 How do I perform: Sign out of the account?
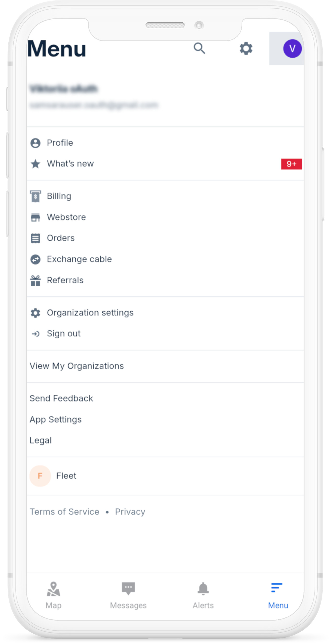coord(63,334)
